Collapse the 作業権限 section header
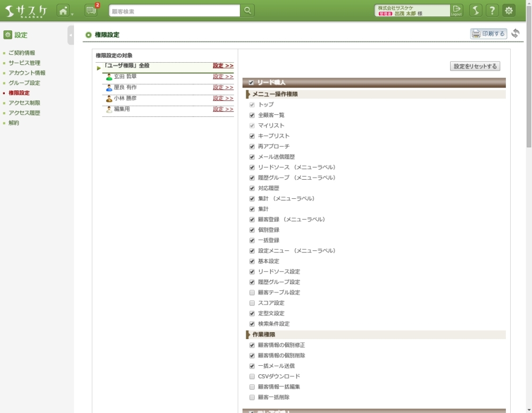The image size is (532, 413). (x=263, y=334)
